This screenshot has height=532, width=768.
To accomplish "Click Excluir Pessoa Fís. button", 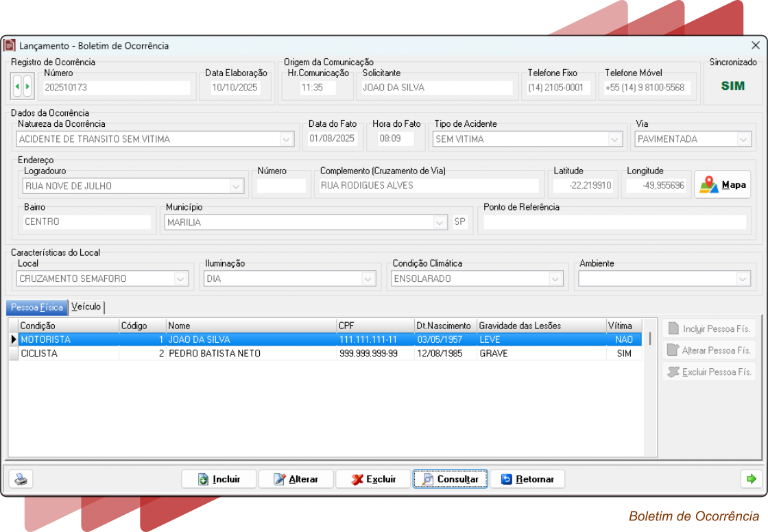I will (709, 372).
